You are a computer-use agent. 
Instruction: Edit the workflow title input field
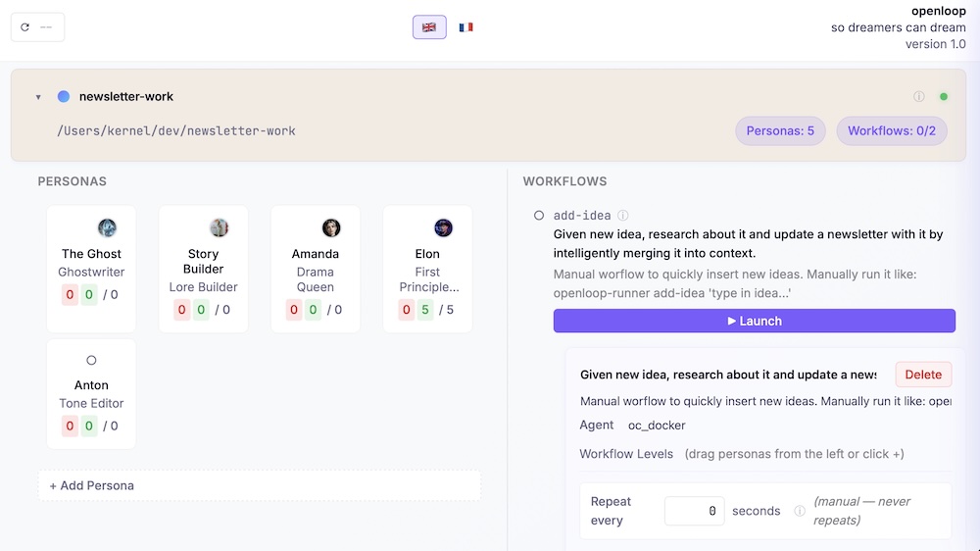pos(728,375)
